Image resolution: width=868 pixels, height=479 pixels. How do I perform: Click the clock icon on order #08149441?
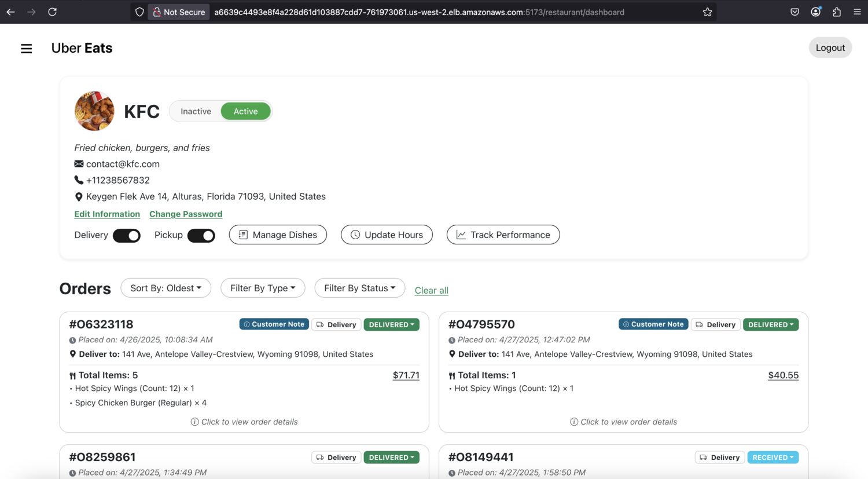point(452,473)
